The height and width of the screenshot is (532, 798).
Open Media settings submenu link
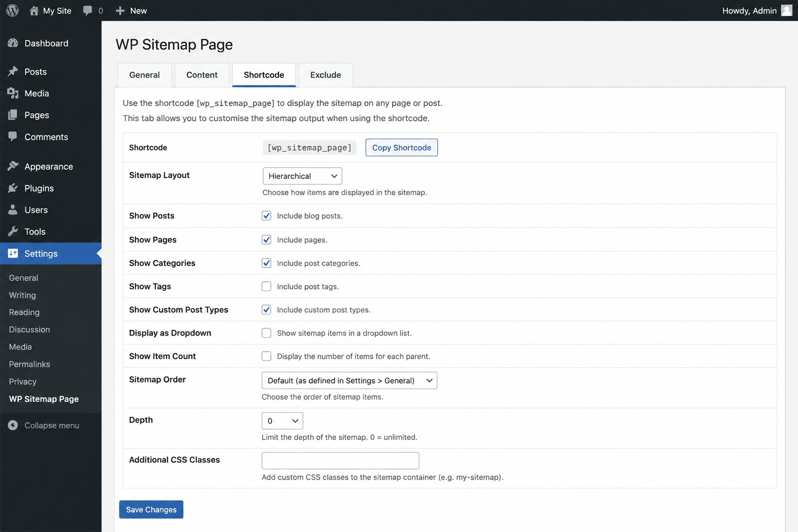20,347
